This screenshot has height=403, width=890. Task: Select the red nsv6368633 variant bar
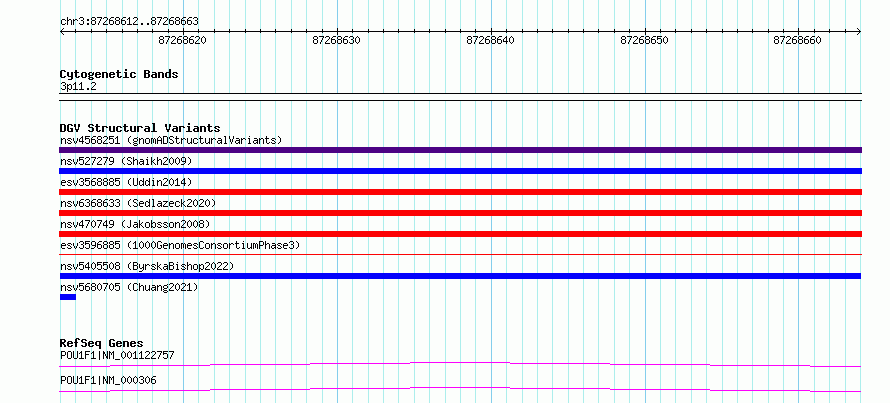(460, 213)
